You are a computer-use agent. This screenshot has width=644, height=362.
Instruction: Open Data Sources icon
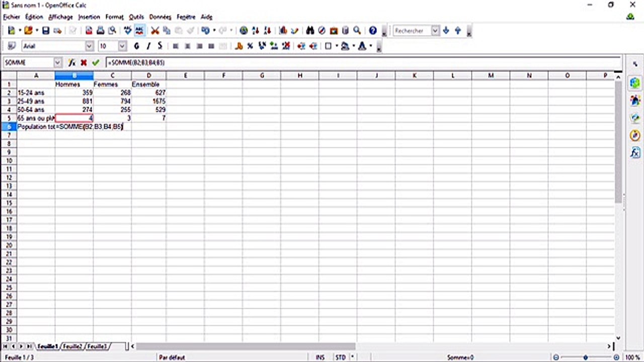[346, 31]
